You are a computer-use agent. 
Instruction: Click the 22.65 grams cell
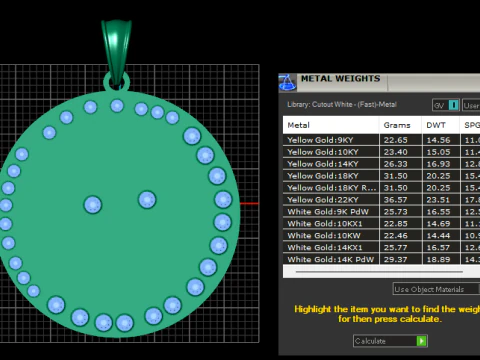[400, 140]
